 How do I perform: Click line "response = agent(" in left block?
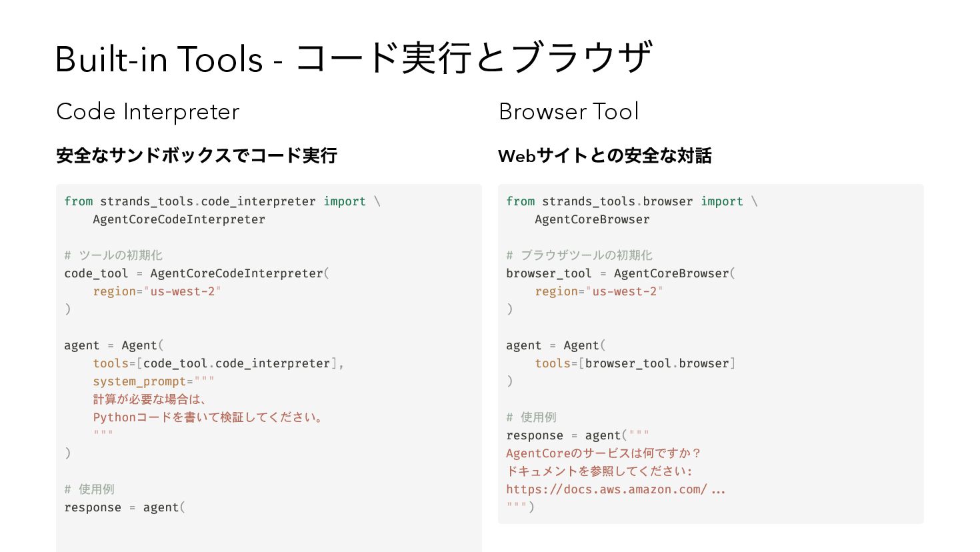[125, 507]
